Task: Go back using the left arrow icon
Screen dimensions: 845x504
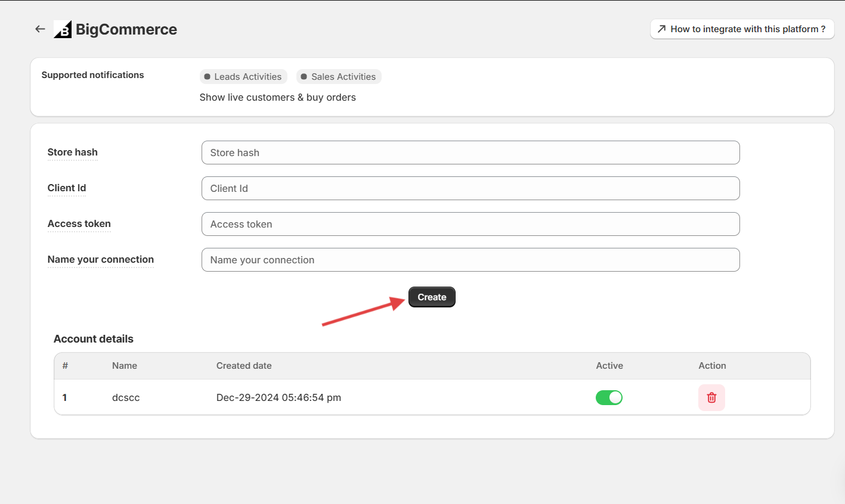Action: 40,29
